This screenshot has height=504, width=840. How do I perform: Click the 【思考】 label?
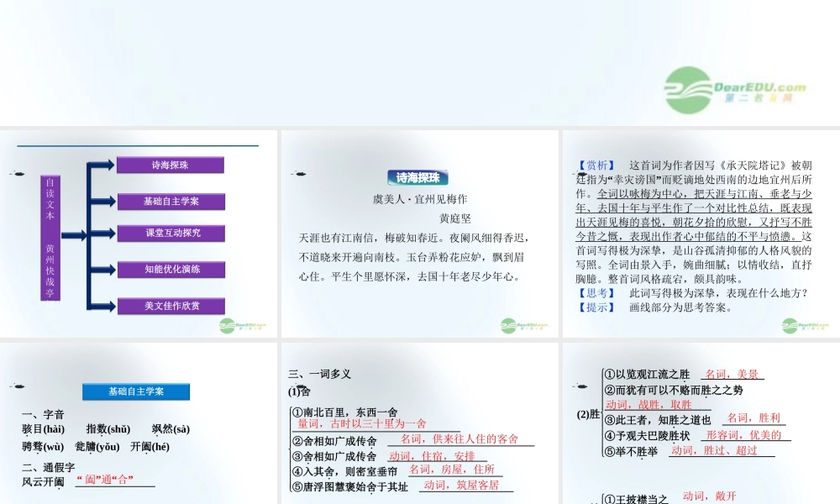tap(596, 293)
